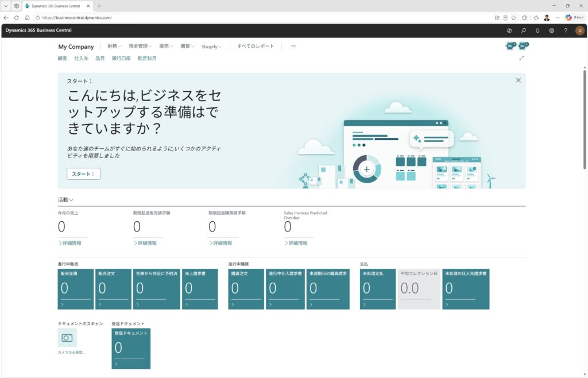Screen dimensions: 588x378
Task: Open the reading view icon in address bar
Action: 505,18
